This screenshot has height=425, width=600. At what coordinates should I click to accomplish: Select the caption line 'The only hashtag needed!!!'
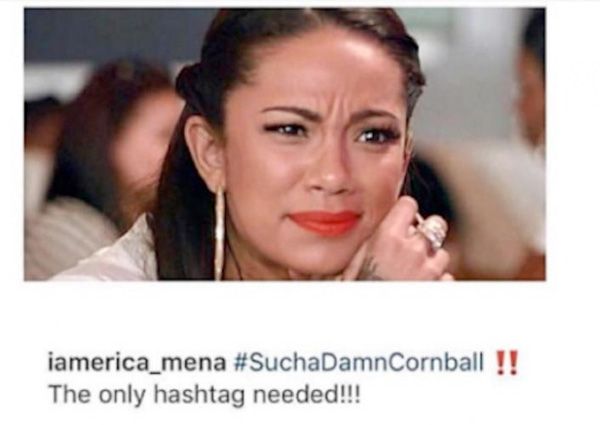click(205, 394)
